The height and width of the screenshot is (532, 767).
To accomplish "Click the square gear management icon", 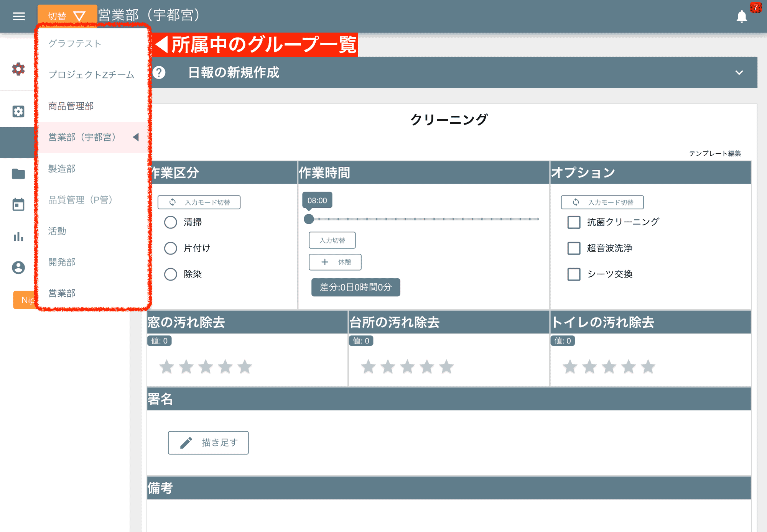I will [x=18, y=111].
